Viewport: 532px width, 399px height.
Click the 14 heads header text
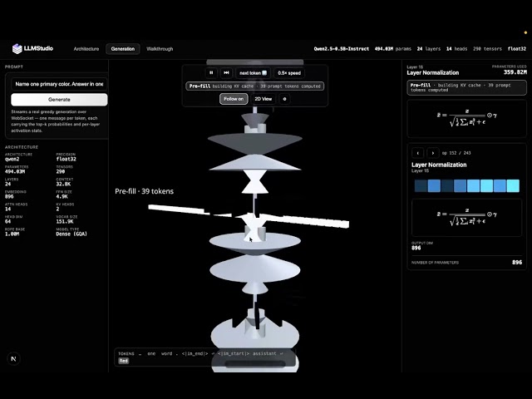[456, 49]
